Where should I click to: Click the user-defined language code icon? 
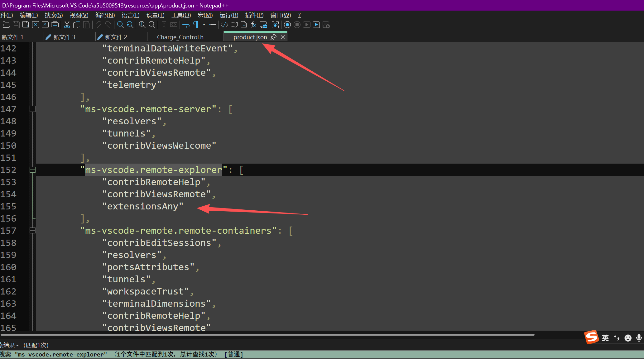click(224, 25)
